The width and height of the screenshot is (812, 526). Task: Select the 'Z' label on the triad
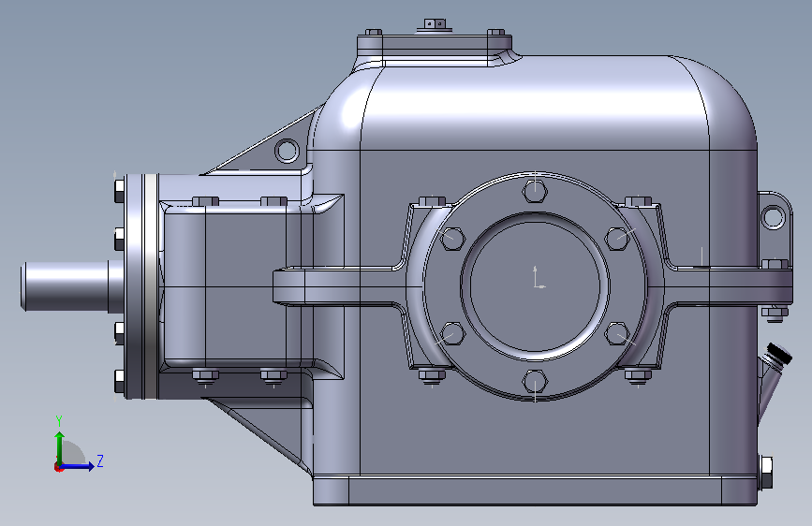100,460
